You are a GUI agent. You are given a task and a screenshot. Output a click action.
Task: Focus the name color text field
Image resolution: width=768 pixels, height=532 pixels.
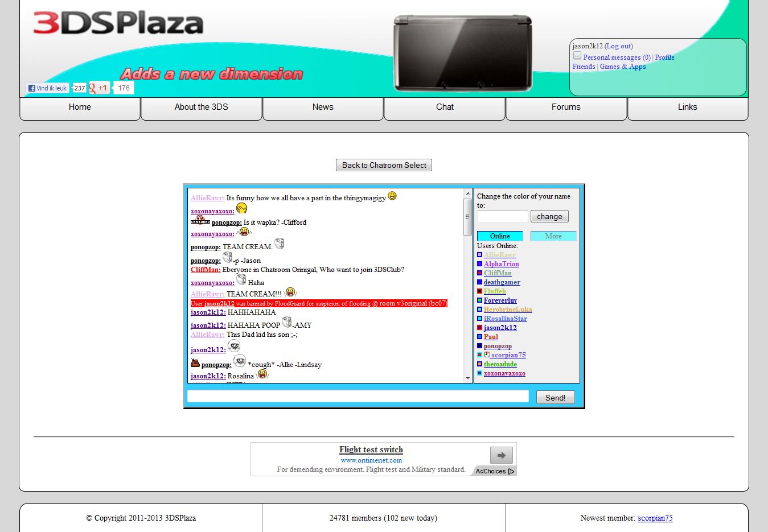point(503,216)
